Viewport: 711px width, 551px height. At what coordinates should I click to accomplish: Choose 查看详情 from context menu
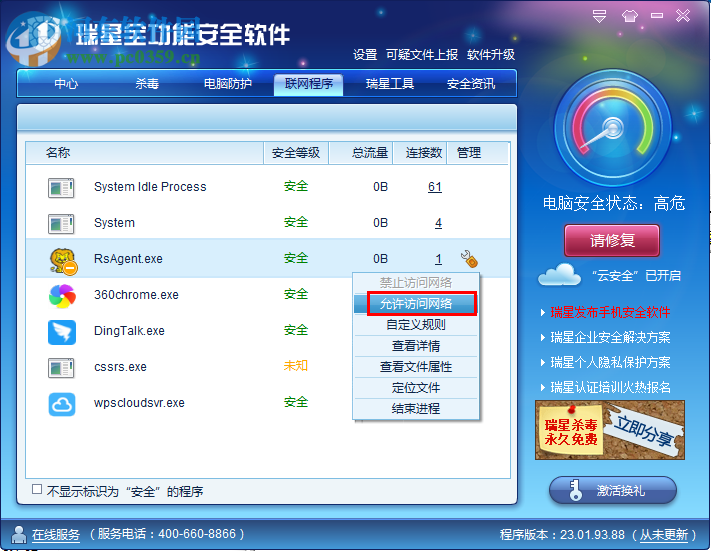click(416, 346)
